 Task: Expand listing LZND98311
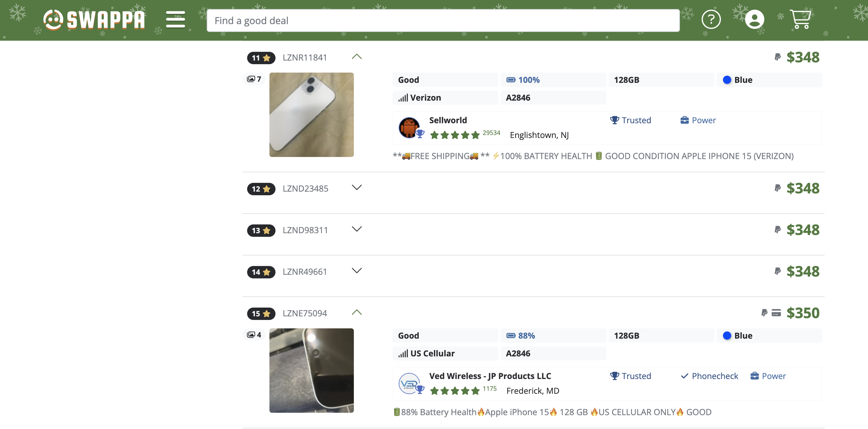tap(357, 229)
